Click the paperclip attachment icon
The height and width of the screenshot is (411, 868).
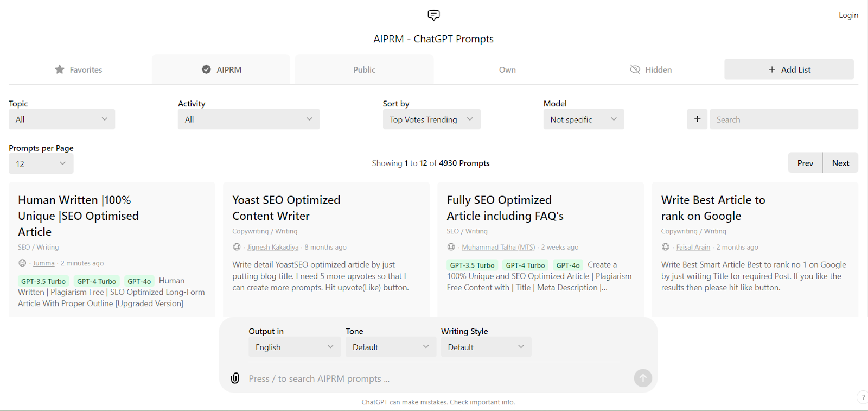pos(235,378)
